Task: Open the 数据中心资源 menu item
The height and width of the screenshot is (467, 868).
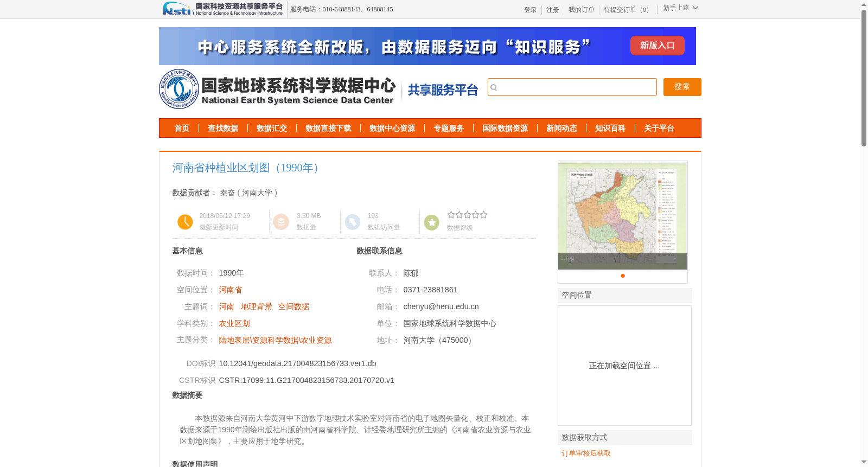Action: tap(392, 129)
